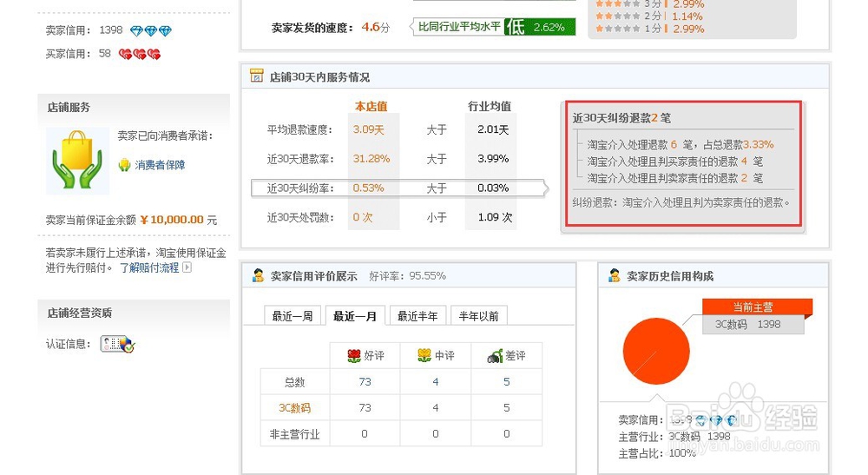The height and width of the screenshot is (475, 868).
Task: Click the shopping bag in hands image
Action: (x=77, y=161)
